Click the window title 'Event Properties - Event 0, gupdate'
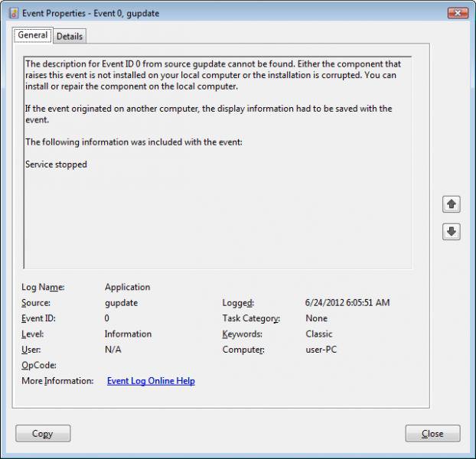This screenshot has height=459, width=476. click(91, 13)
